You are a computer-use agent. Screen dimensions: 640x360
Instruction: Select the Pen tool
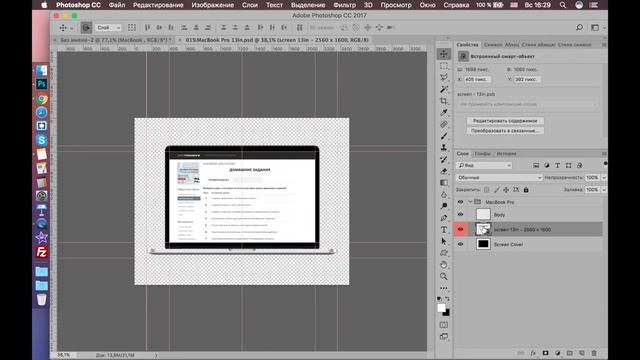click(x=444, y=218)
